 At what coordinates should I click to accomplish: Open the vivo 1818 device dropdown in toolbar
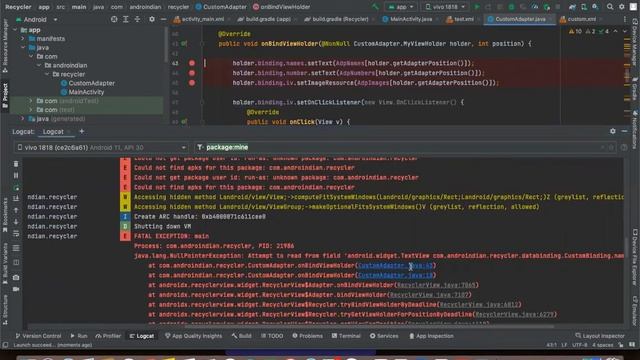point(445,7)
